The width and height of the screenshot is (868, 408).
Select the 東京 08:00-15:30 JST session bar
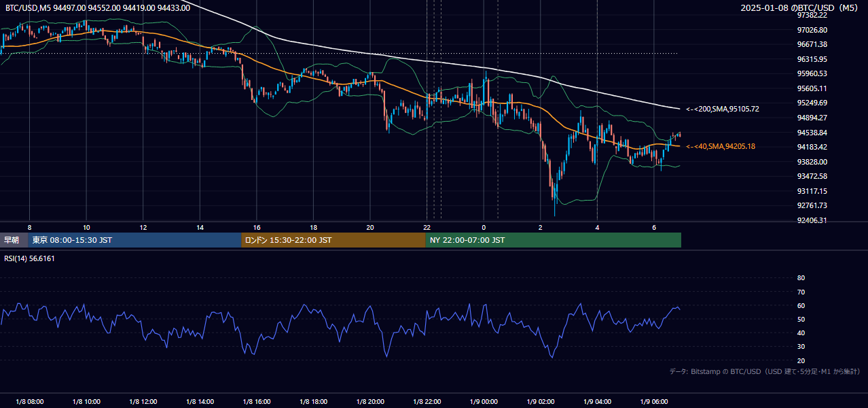134,240
